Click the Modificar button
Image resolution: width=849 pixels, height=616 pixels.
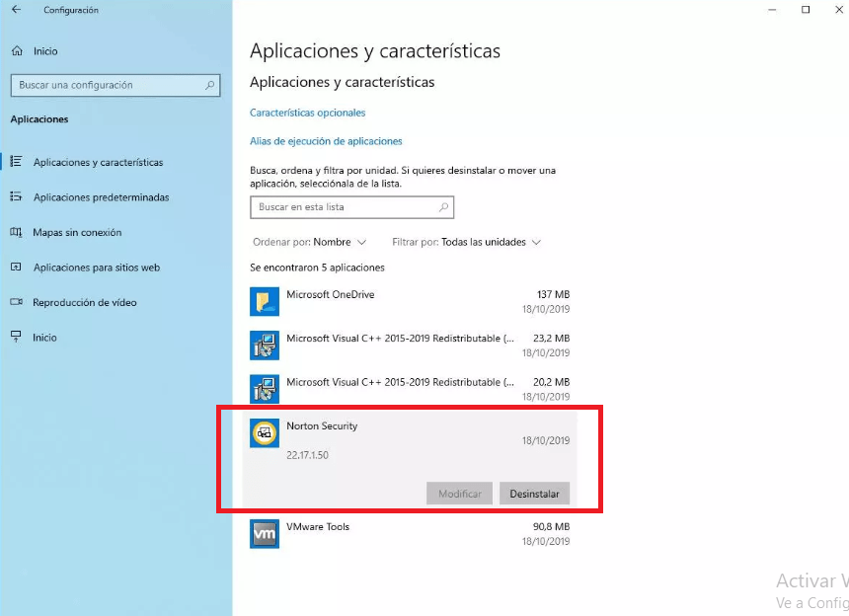click(460, 494)
